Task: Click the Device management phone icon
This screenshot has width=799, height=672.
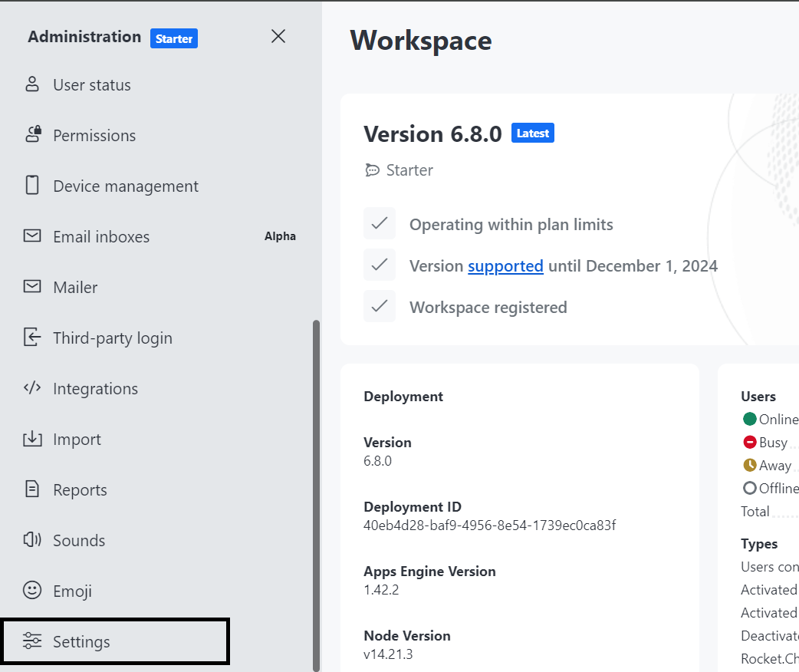Action: pyautogui.click(x=32, y=185)
